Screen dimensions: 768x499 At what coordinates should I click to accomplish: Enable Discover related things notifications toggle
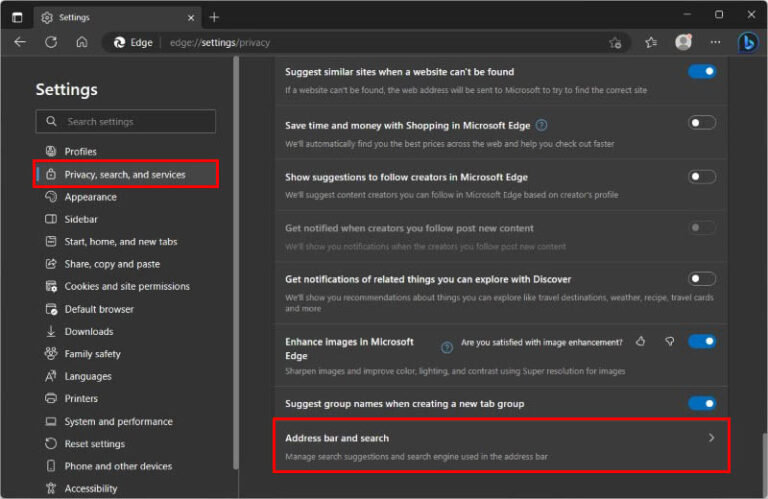click(702, 279)
